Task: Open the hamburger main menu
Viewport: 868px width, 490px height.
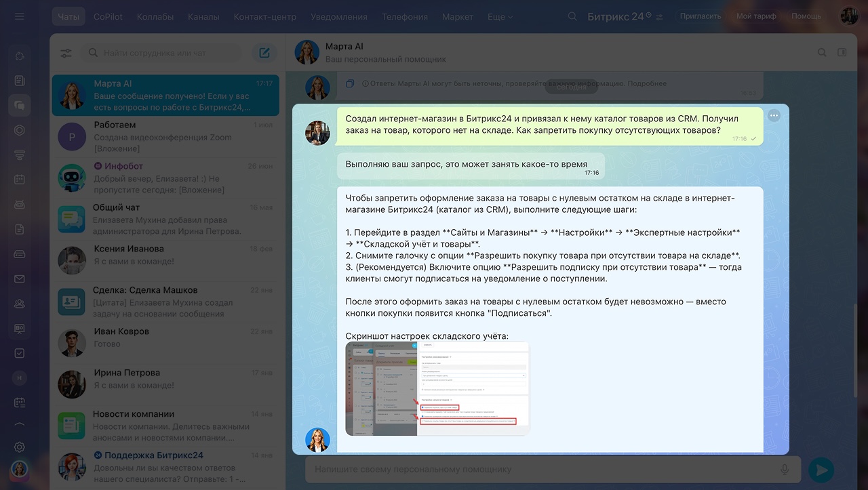Action: 19,16
